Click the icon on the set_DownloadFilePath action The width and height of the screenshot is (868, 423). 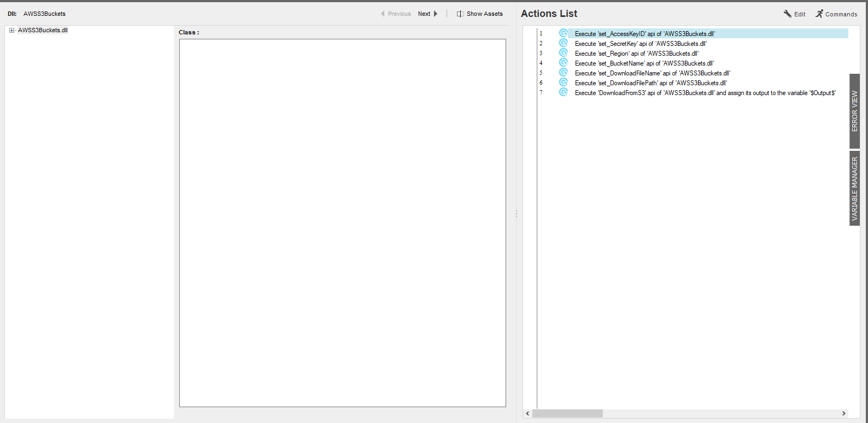pyautogui.click(x=564, y=83)
